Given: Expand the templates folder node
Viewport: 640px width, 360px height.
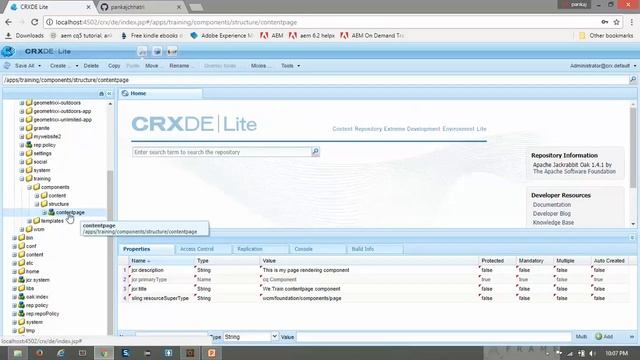Looking at the screenshot, I should (x=29, y=221).
